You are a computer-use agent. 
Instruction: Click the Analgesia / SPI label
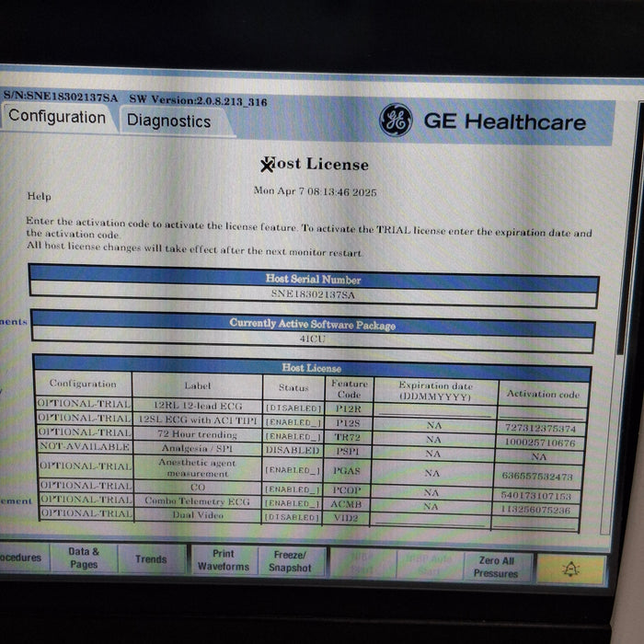198,448
